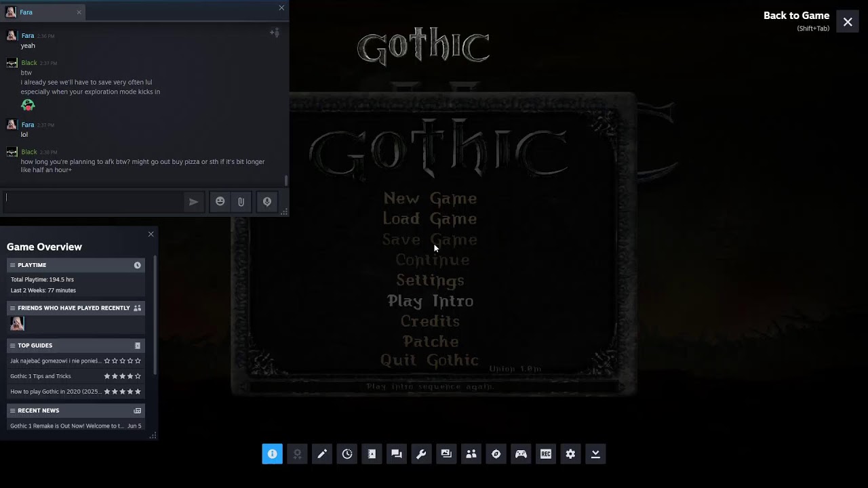Screen dimensions: 868x488
Task: Click the TOP GUIDES section drag handle
Action: click(12, 346)
